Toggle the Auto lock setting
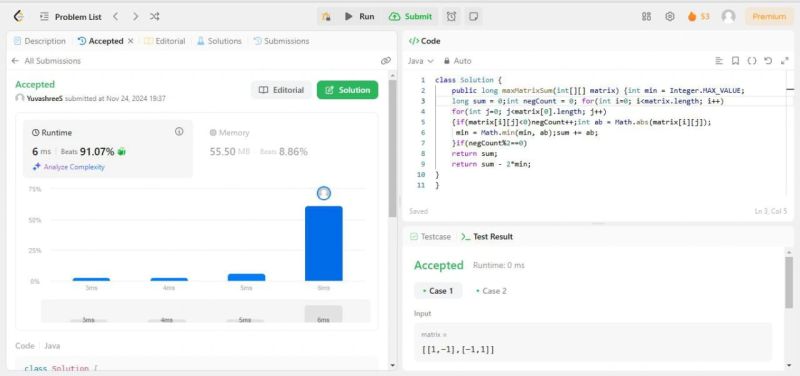The image size is (800, 376). [x=457, y=61]
